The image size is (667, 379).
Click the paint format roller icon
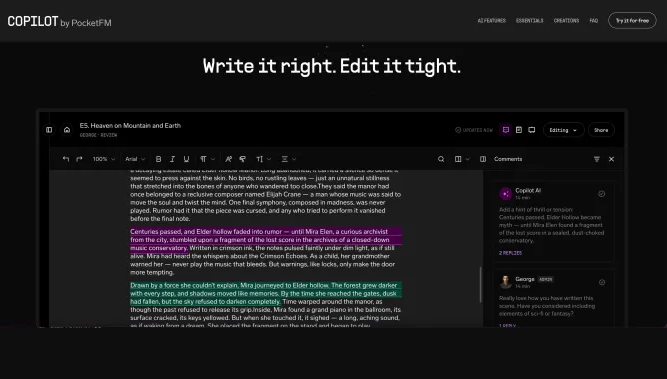242,159
